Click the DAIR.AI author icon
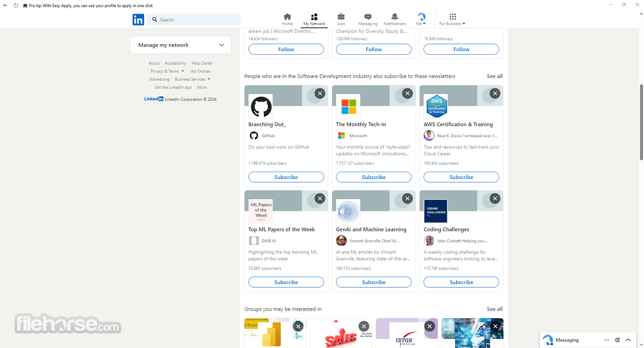Image resolution: width=644 pixels, height=348 pixels. pyautogui.click(x=254, y=241)
